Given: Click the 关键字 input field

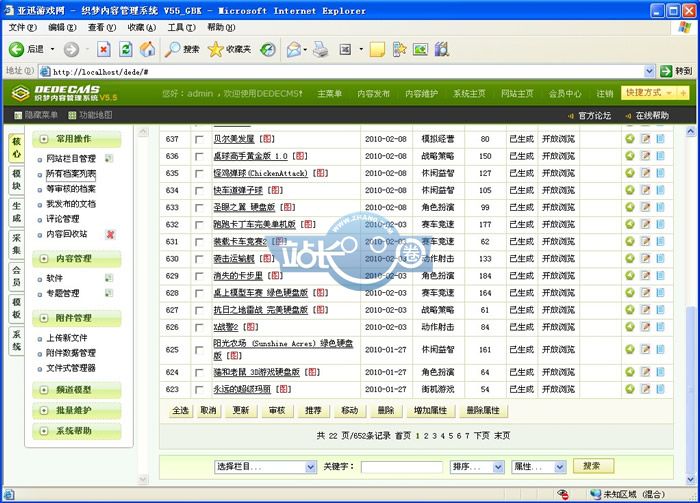Looking at the screenshot, I should 402,467.
